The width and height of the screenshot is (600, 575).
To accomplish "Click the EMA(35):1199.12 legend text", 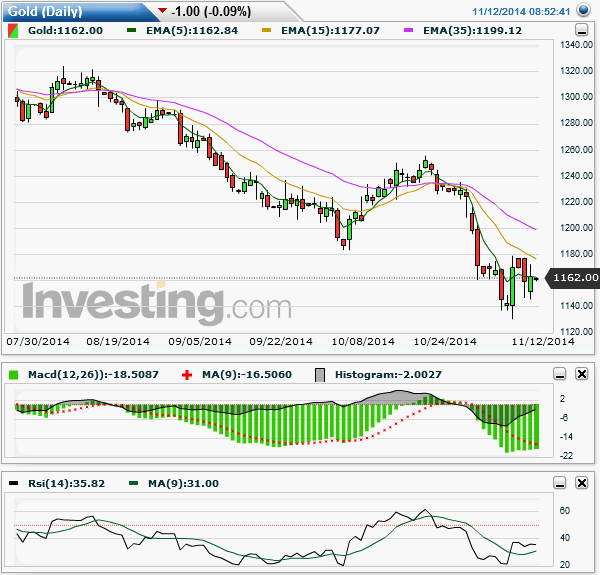I will pyautogui.click(x=472, y=31).
